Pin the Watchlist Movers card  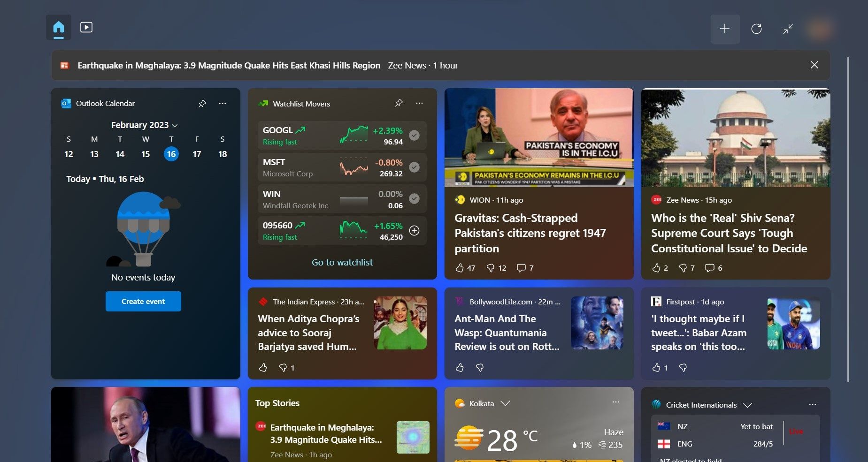tap(399, 103)
